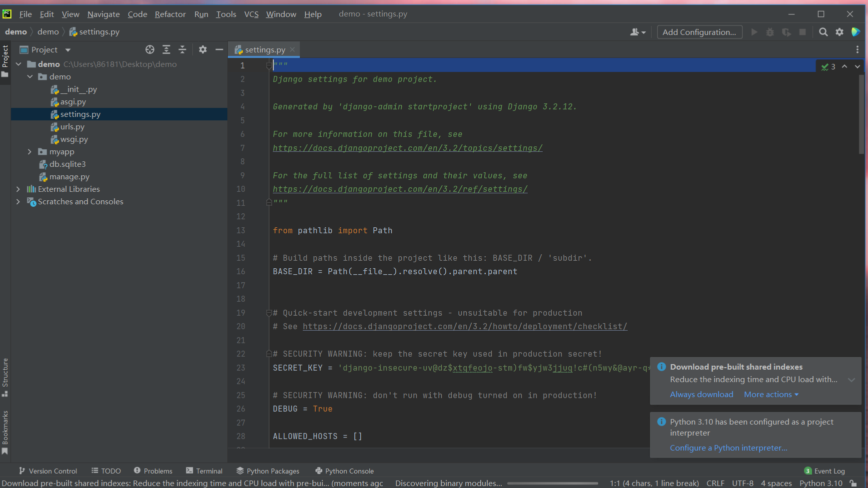Click Always download link
This screenshot has width=868, height=488.
702,394
